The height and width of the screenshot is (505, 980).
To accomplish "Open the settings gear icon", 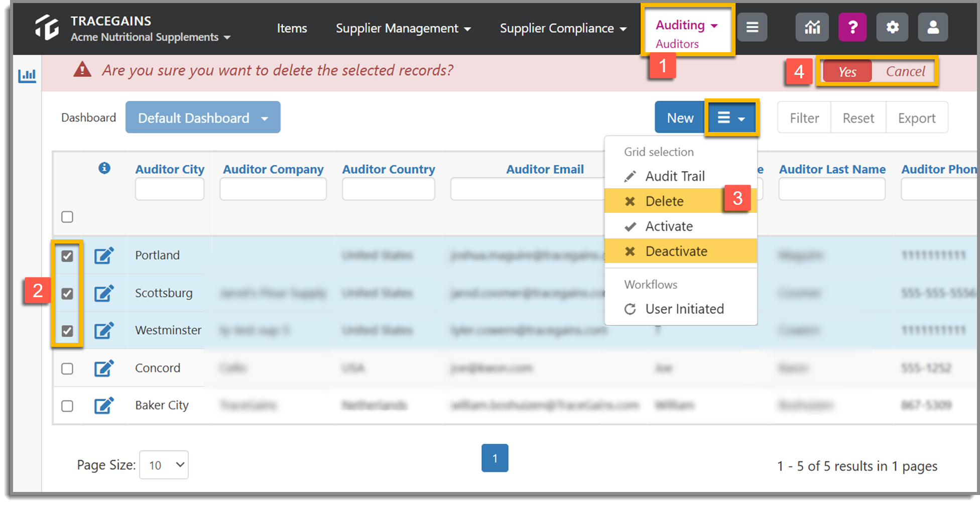I will 892,27.
